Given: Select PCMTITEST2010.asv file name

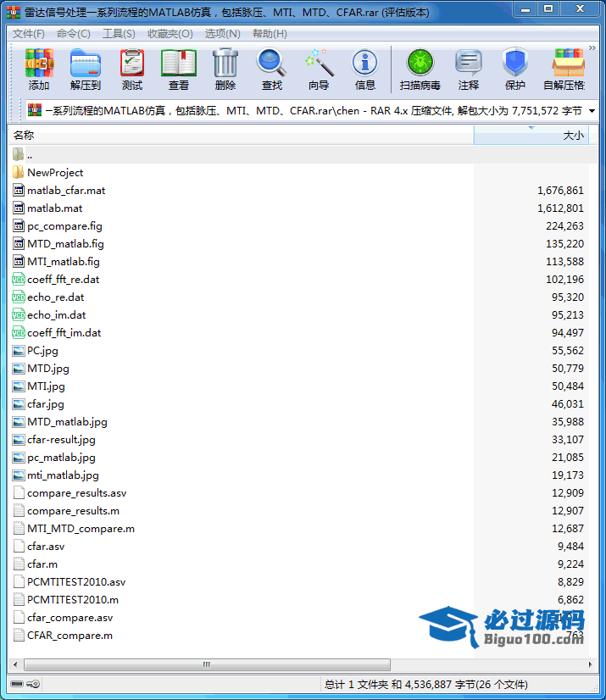Looking at the screenshot, I should [x=76, y=582].
